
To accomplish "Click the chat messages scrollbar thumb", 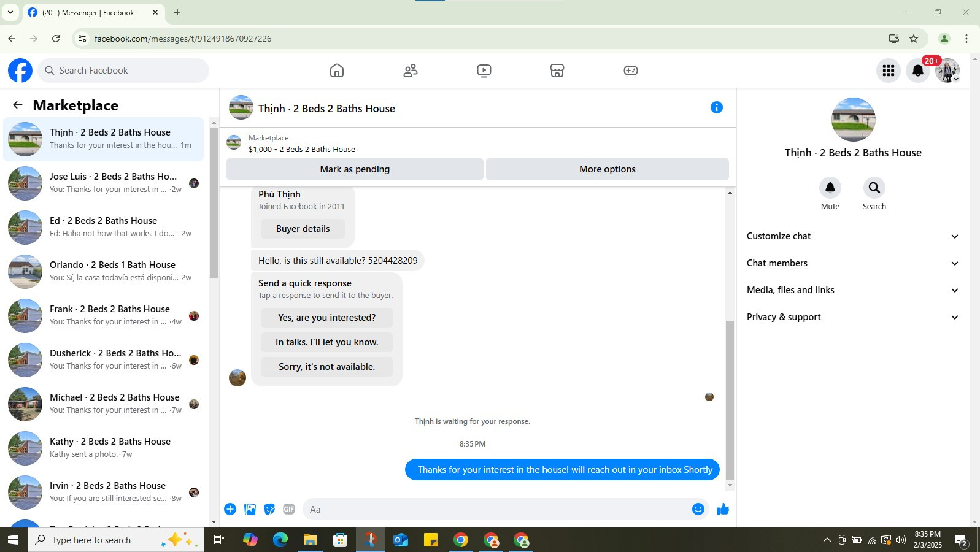I will click(730, 400).
